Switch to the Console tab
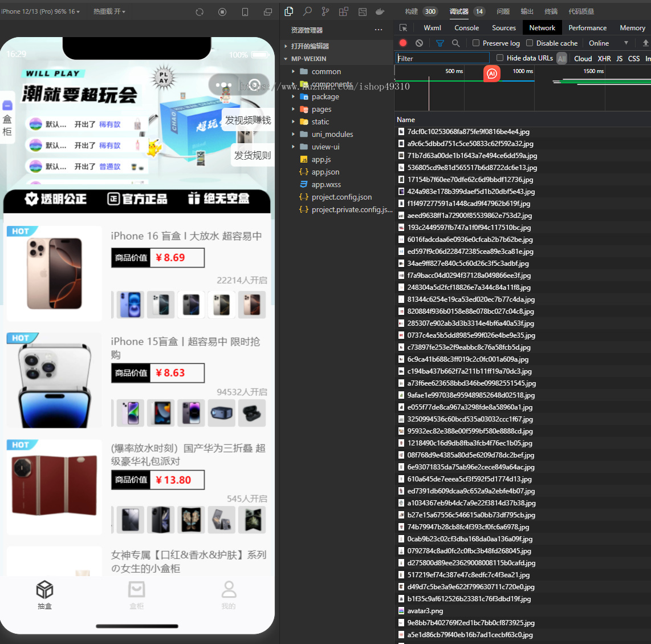The image size is (651, 644). click(467, 28)
